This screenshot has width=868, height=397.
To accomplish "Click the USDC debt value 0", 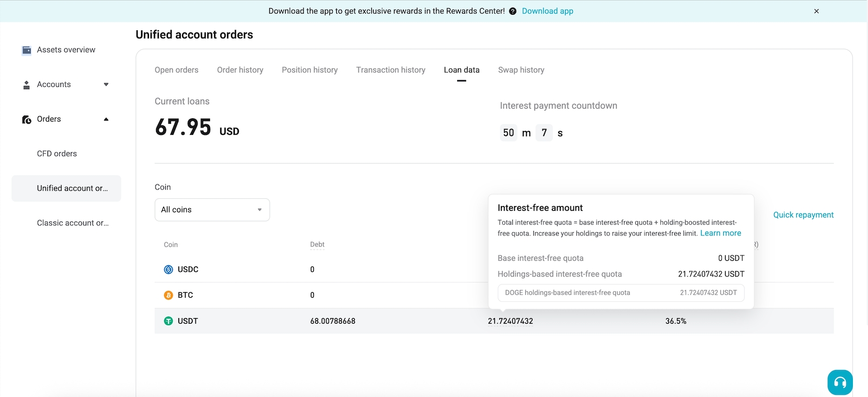I will coord(312,270).
